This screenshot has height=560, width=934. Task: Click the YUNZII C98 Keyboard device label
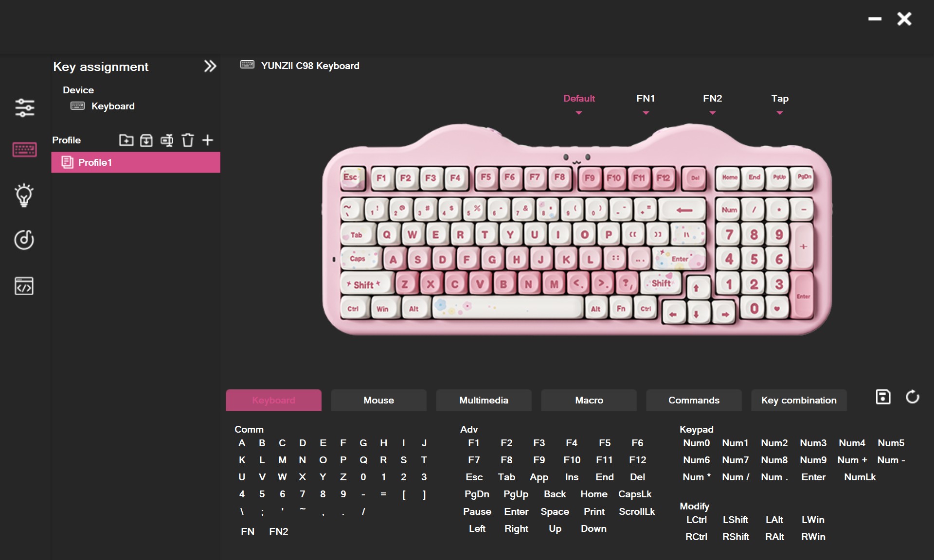pos(310,66)
